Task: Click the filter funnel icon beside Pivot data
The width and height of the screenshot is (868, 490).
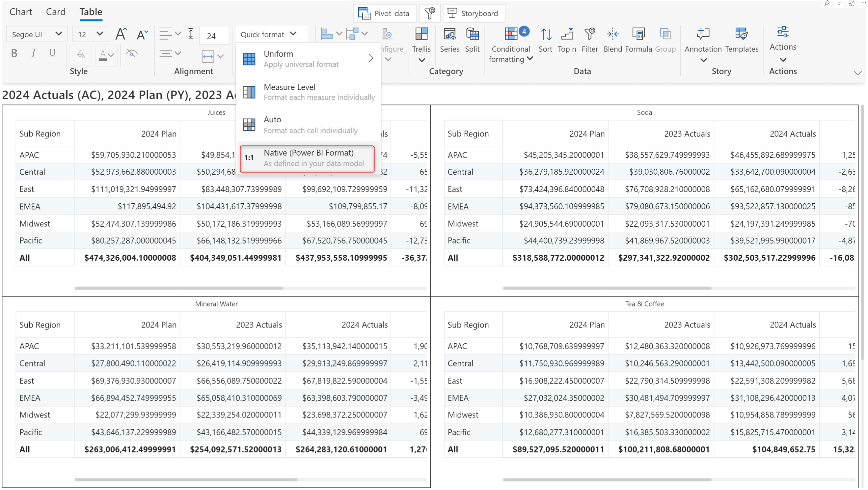Action: 429,14
